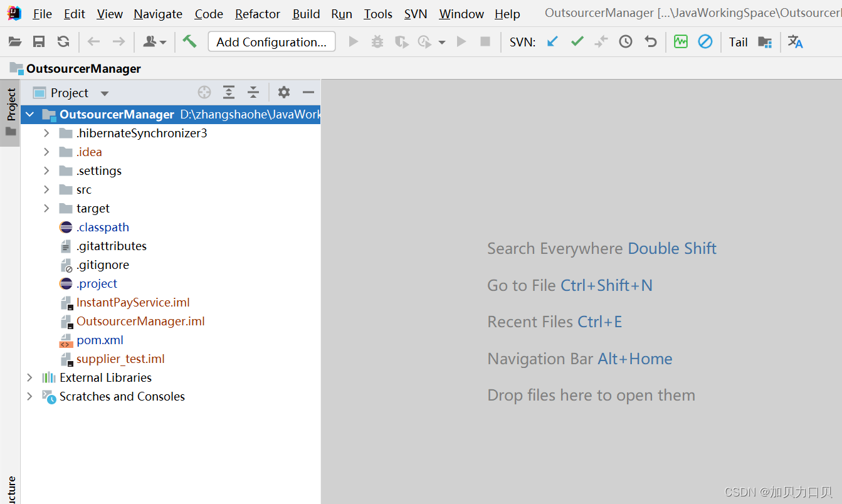Open the View menu

pos(110,14)
